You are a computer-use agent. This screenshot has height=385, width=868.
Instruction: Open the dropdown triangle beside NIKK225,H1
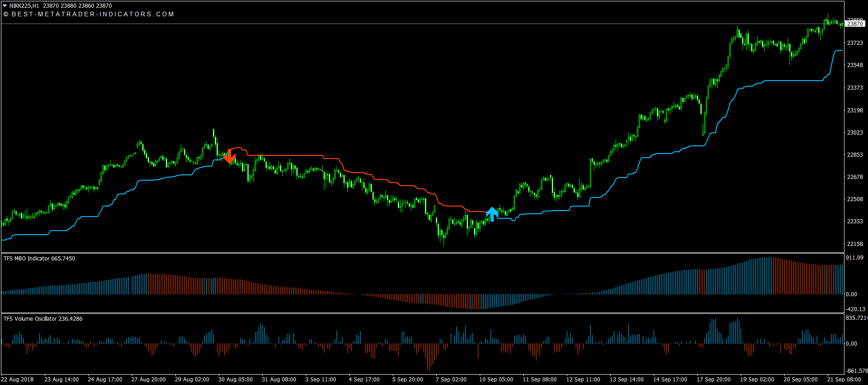coord(5,6)
